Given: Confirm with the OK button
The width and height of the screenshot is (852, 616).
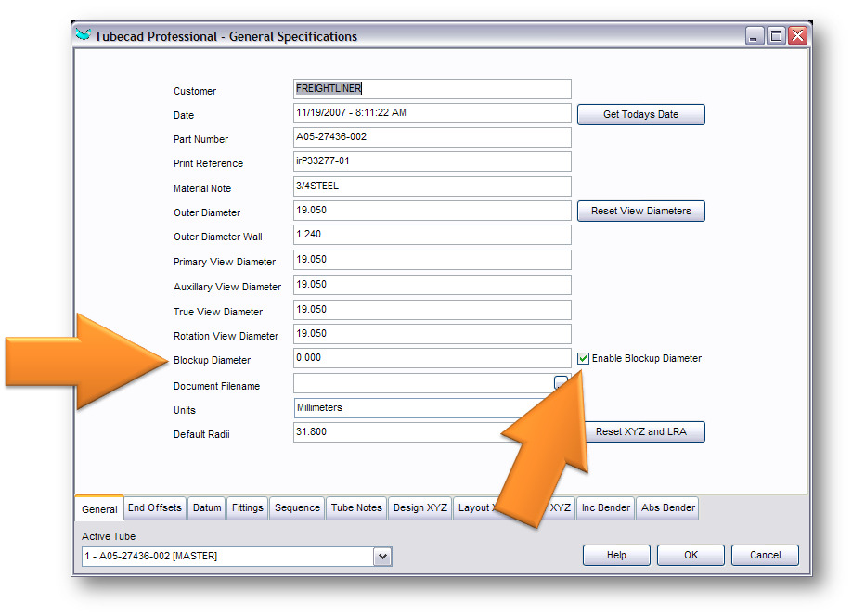Looking at the screenshot, I should tap(691, 555).
